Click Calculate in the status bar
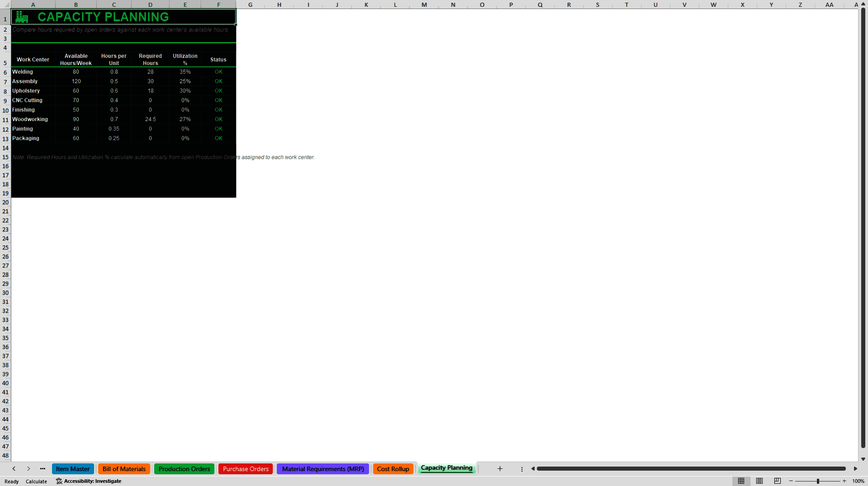Viewport: 868px width, 486px height. pyautogui.click(x=36, y=481)
